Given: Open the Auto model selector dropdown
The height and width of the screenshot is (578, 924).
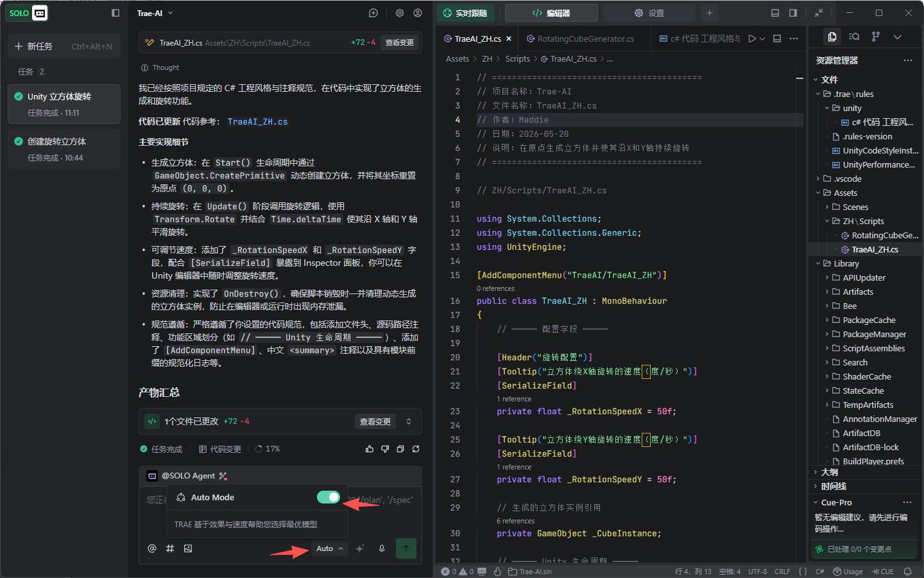Looking at the screenshot, I should [330, 548].
